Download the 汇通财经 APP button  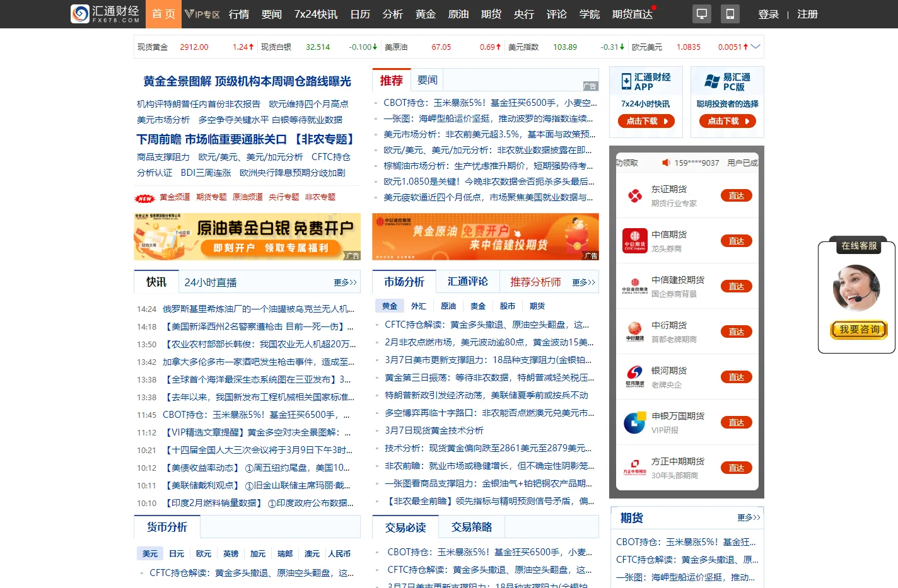[x=646, y=121]
